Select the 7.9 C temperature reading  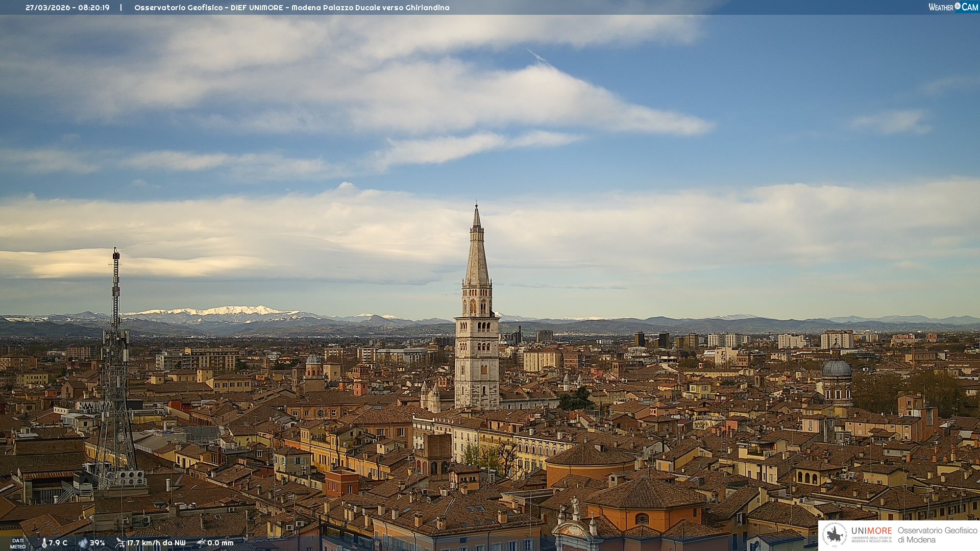pos(58,543)
